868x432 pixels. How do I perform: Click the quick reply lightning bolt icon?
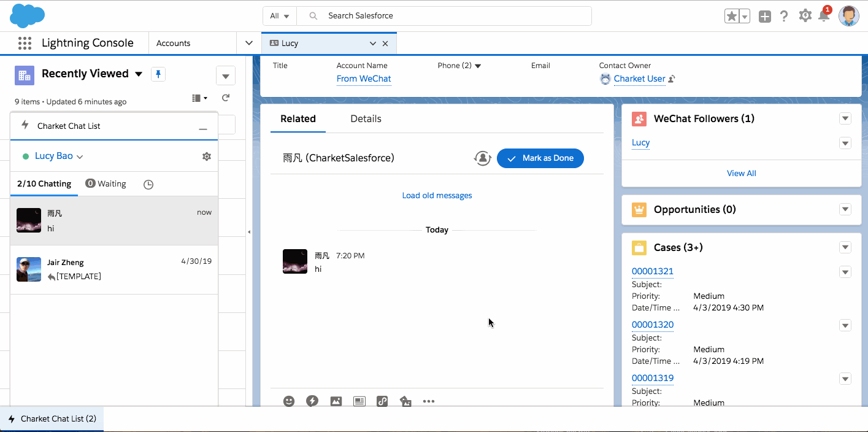click(x=312, y=401)
